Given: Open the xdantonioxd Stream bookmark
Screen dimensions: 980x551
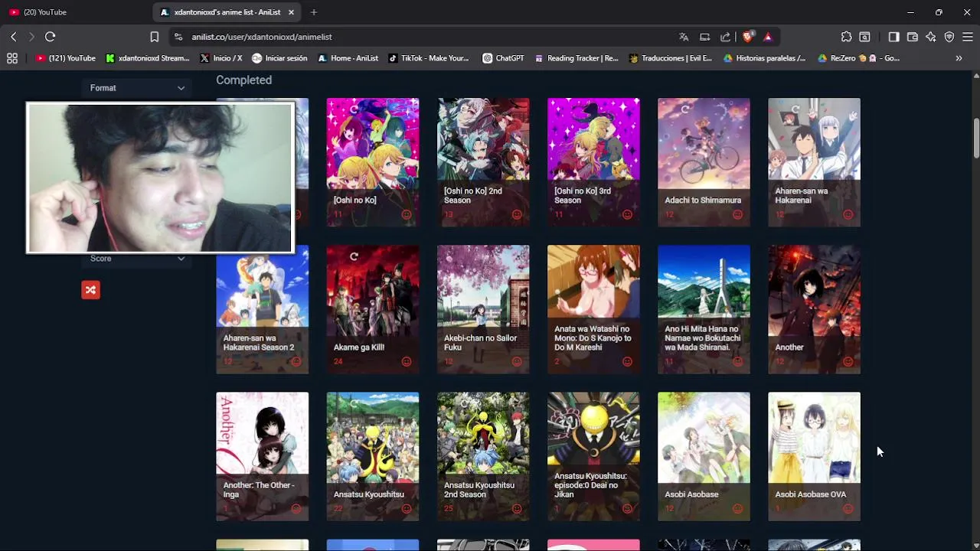Looking at the screenshot, I should 147,58.
